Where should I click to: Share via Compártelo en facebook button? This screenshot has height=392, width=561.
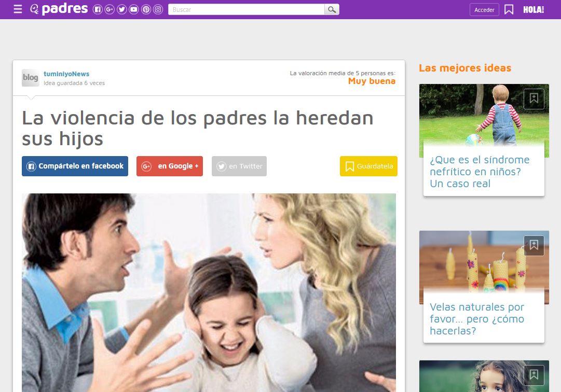pyautogui.click(x=75, y=166)
